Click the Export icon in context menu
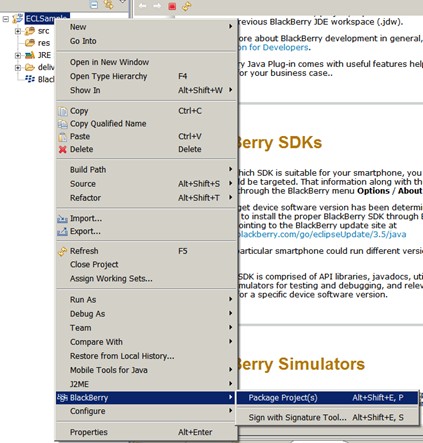The height and width of the screenshot is (443, 423). coord(62,231)
